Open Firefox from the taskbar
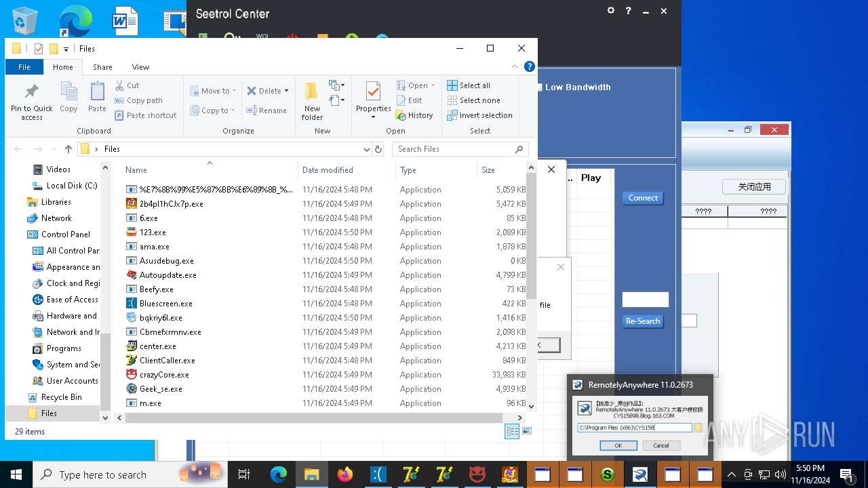Screen dimensions: 868x488 coord(345,474)
